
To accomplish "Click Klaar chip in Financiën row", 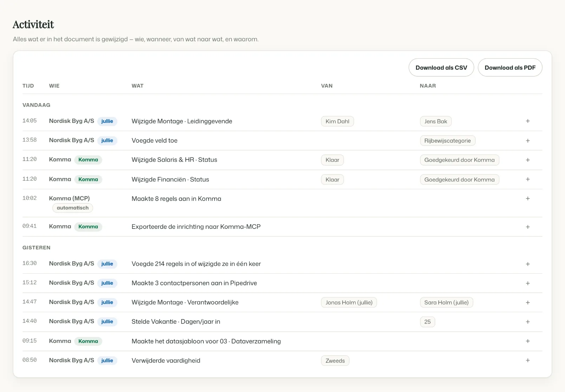I will 332,179.
